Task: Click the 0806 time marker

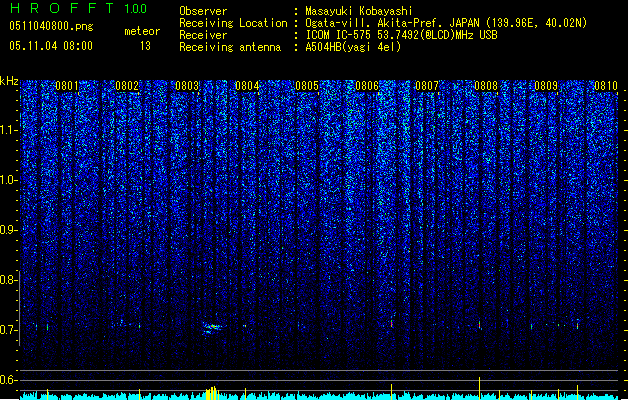Action: tap(367, 86)
